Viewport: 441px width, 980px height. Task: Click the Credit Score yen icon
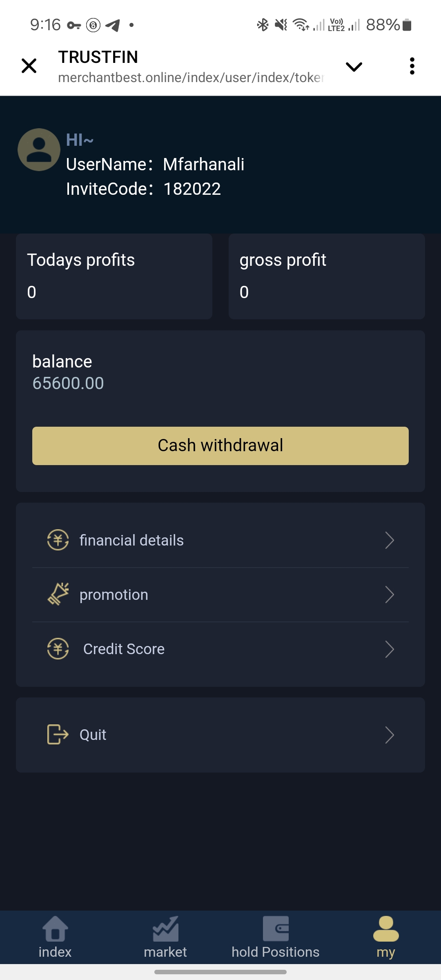(x=58, y=648)
